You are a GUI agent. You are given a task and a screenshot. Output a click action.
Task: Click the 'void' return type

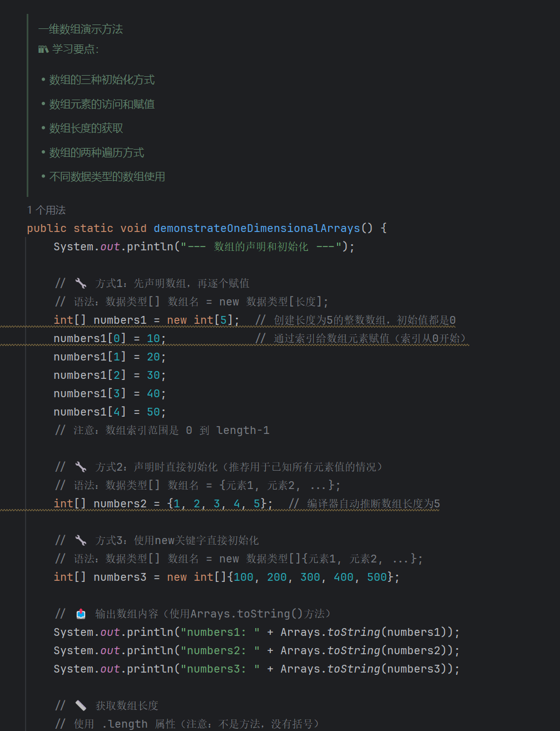(133, 228)
